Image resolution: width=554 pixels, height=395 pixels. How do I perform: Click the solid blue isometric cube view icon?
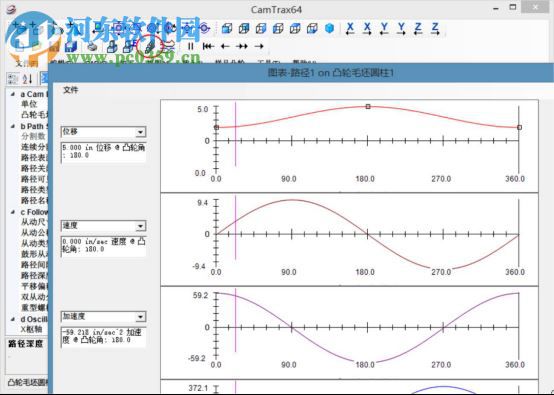tap(329, 28)
